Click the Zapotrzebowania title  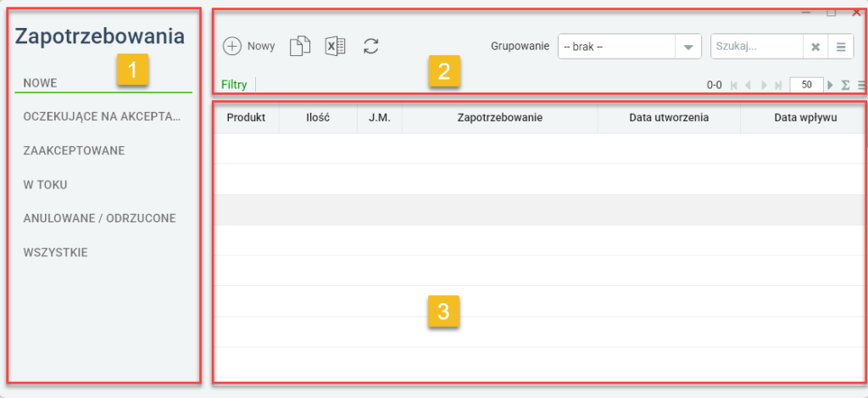[x=100, y=36]
